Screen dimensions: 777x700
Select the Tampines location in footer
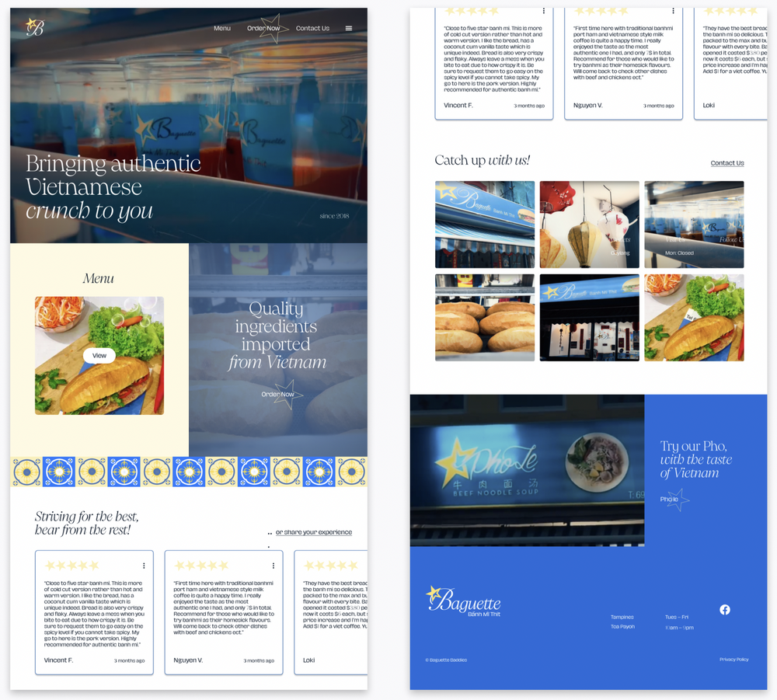click(622, 617)
